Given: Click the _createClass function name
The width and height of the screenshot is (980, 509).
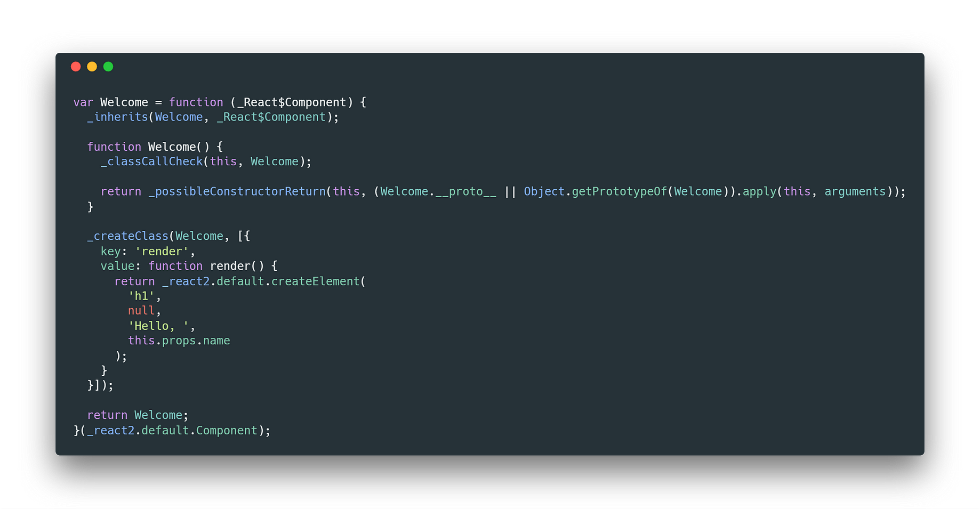Looking at the screenshot, I should point(128,236).
